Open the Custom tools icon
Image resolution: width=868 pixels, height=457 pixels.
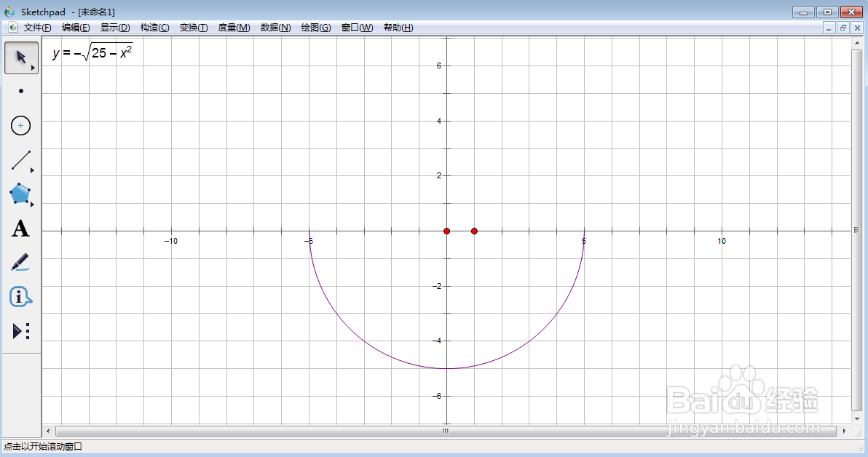click(x=21, y=331)
